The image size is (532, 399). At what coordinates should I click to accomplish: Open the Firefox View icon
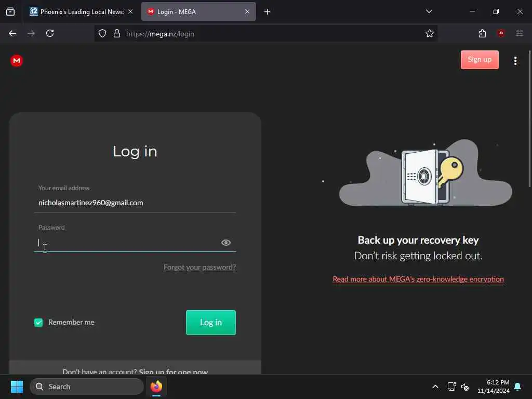point(10,11)
